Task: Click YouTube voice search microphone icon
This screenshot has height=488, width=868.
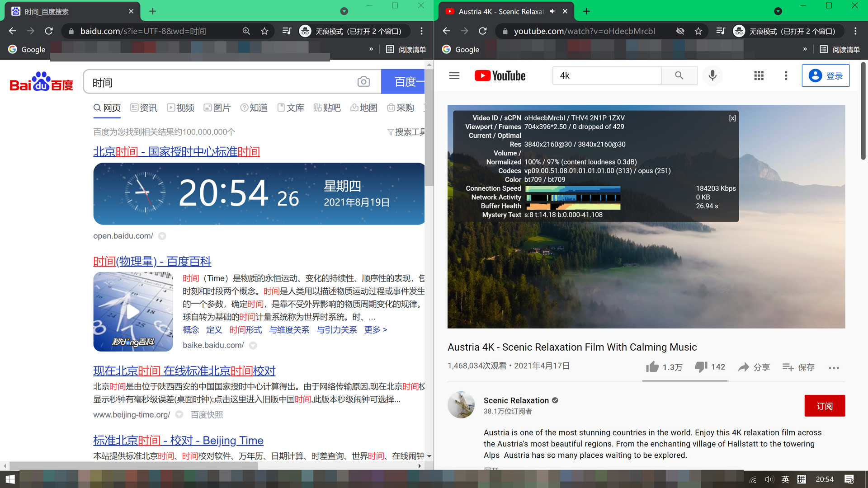Action: 712,75
